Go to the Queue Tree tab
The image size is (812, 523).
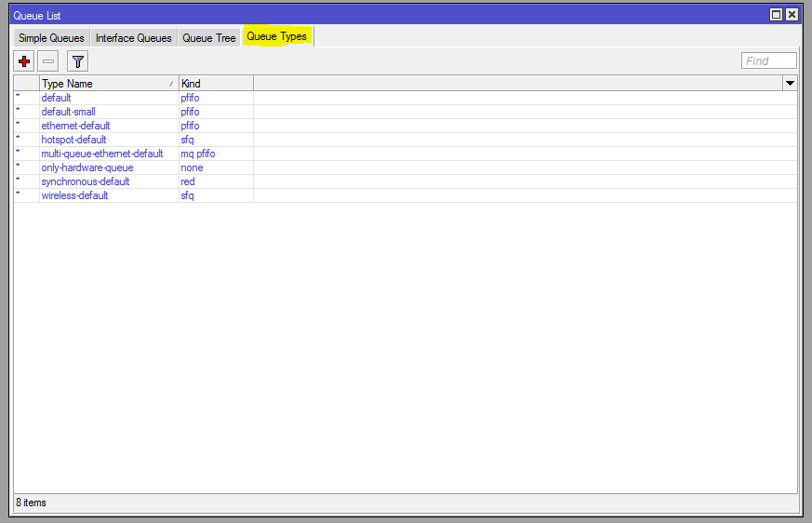point(208,38)
